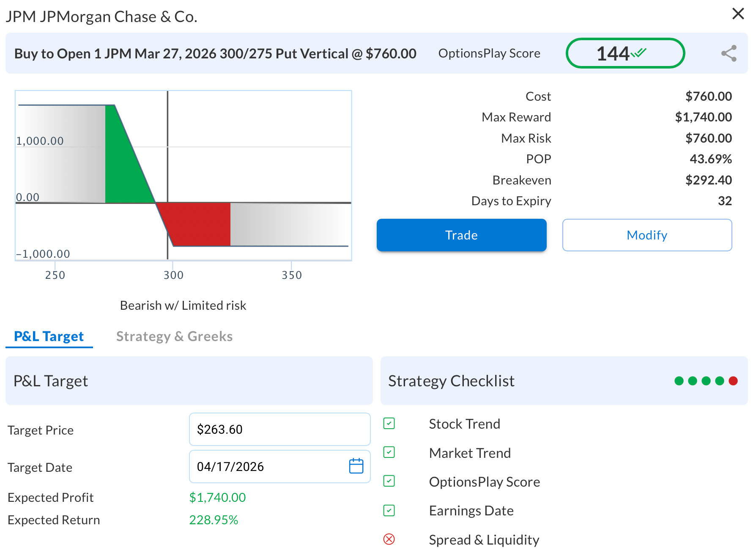Click the double-checkmark icon in score badge

638,53
